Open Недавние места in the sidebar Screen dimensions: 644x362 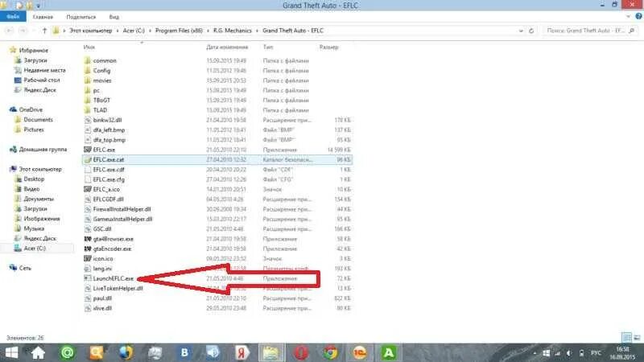click(44, 70)
